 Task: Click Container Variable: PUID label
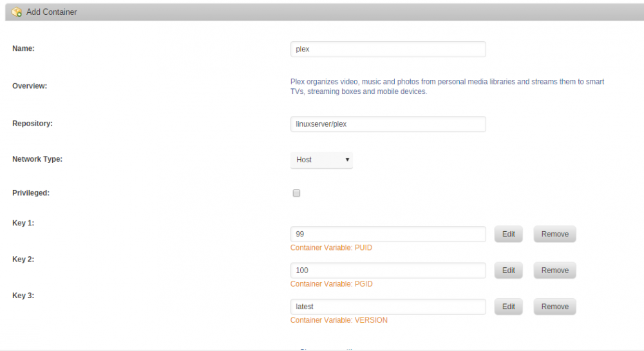(332, 247)
